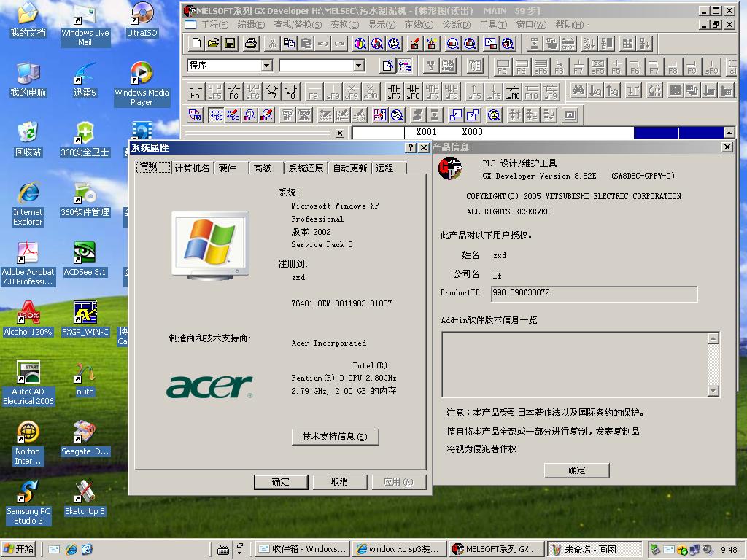Screen dimensions: 747x560
Task: Click the printer icon in the GX Developer toolbar
Action: point(251,44)
